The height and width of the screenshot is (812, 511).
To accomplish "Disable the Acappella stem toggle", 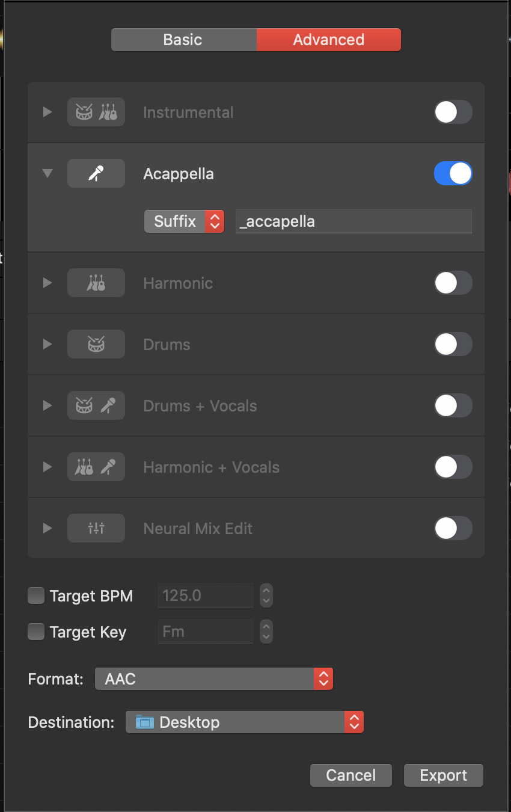I will click(453, 173).
